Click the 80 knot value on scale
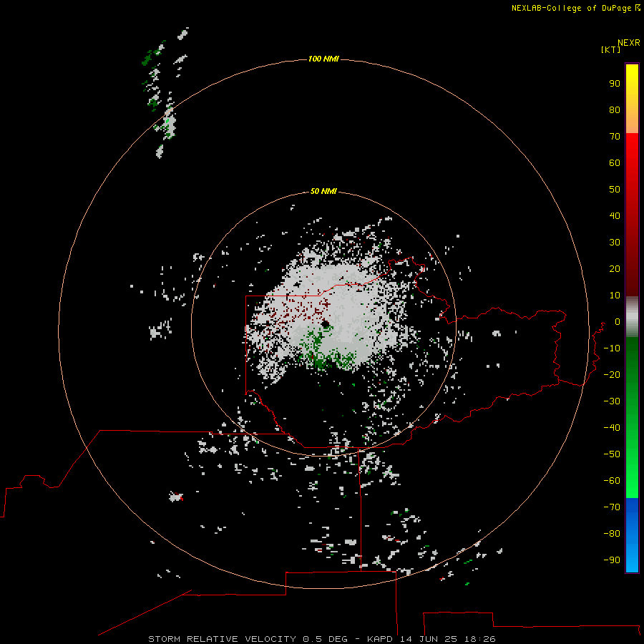 (x=615, y=110)
